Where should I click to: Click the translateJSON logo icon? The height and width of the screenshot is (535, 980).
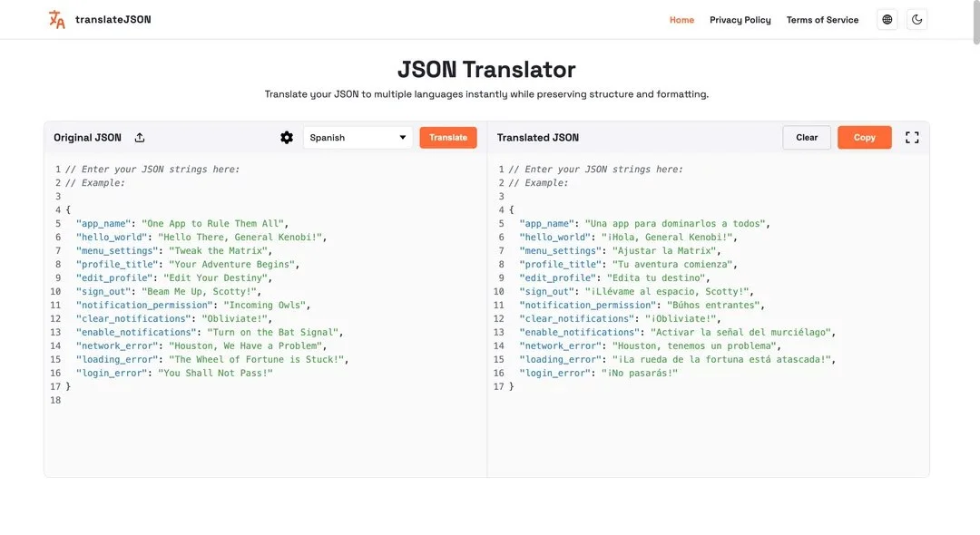point(57,20)
